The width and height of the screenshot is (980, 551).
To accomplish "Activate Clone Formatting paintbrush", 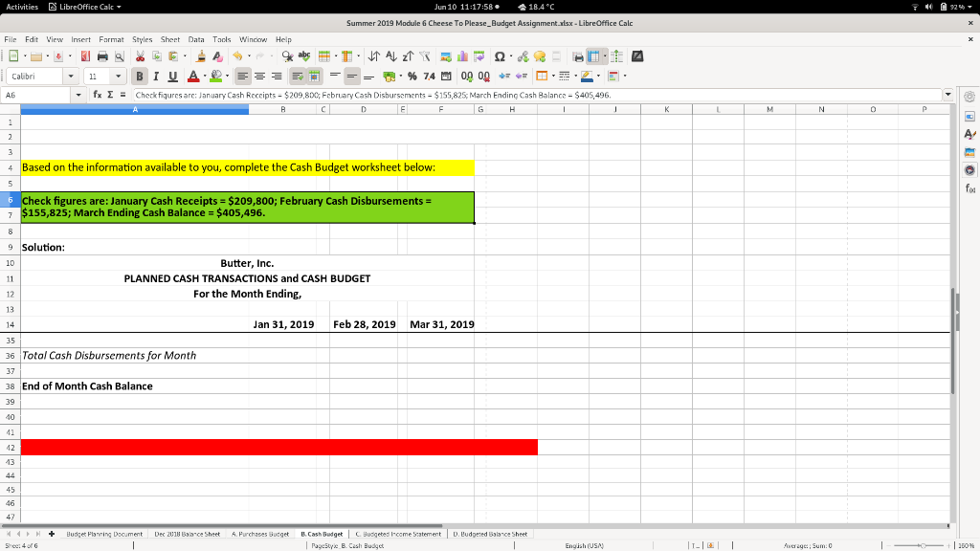I will coord(201,56).
